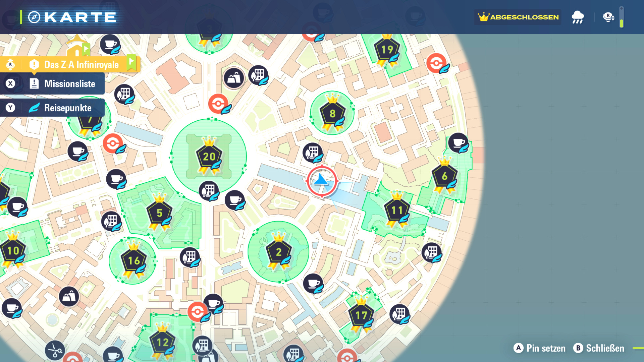The image size is (644, 362).
Task: Click battle zone 8 badge
Action: [x=332, y=113]
